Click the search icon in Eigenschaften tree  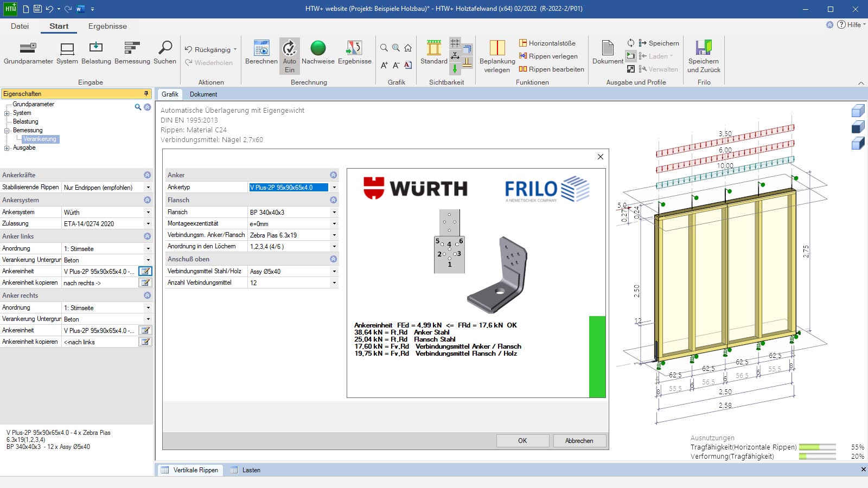138,107
